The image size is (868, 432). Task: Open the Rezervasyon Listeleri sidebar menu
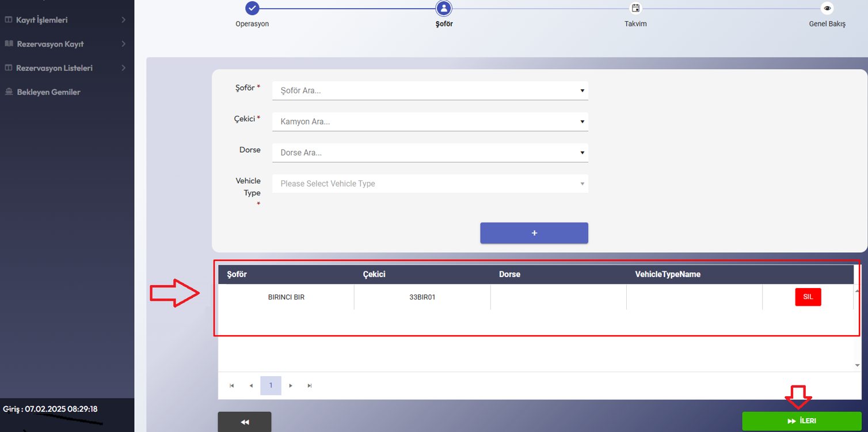point(66,68)
